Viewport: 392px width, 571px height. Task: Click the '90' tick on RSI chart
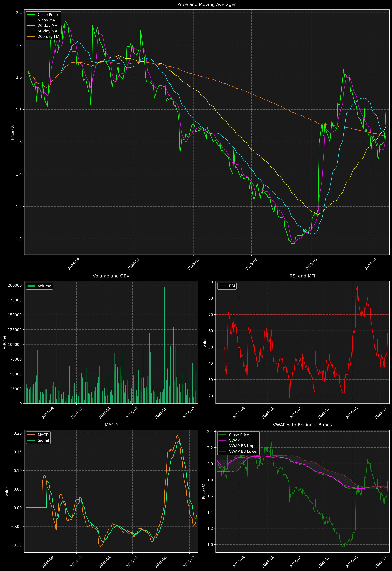(211, 282)
